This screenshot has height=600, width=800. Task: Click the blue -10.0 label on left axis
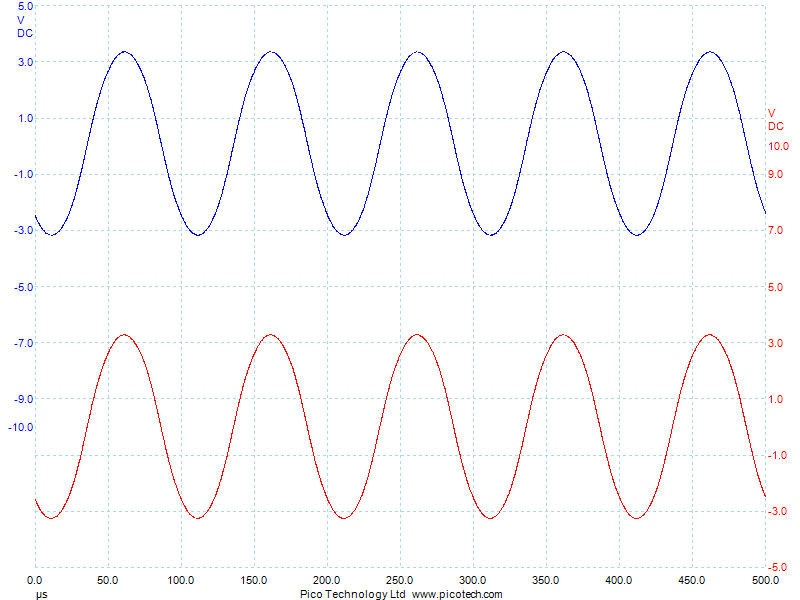(21, 428)
